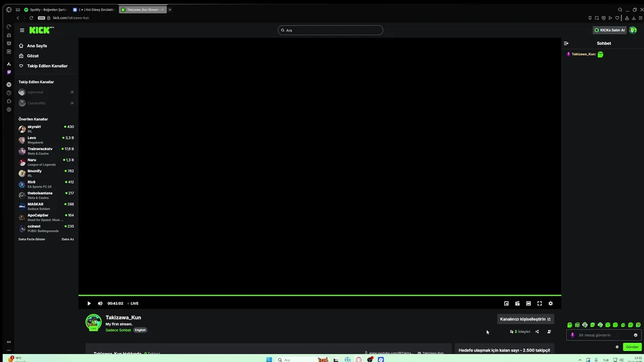Open chat settings gear
Screen dimensions: 644x362
coord(617,347)
